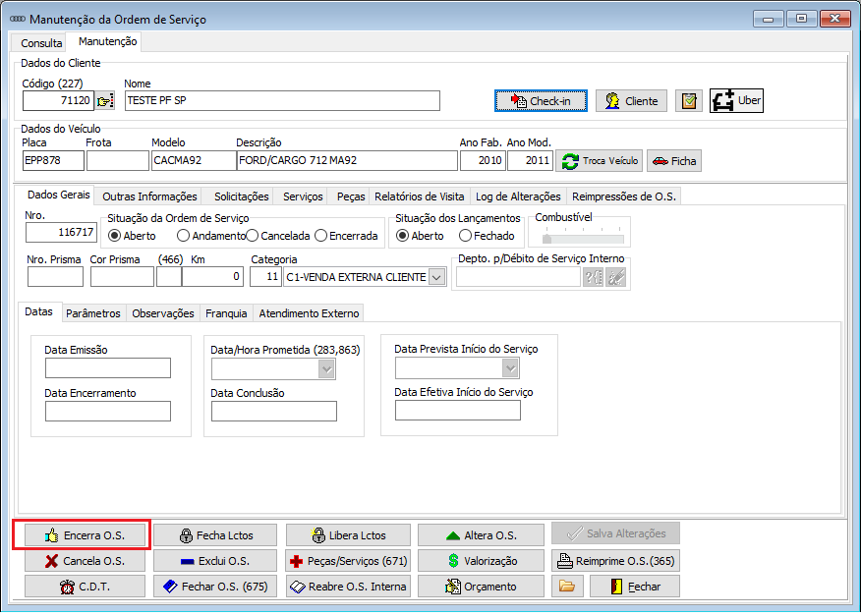Click the Data Encerramento field
This screenshot has height=616, width=861.
coord(108,412)
